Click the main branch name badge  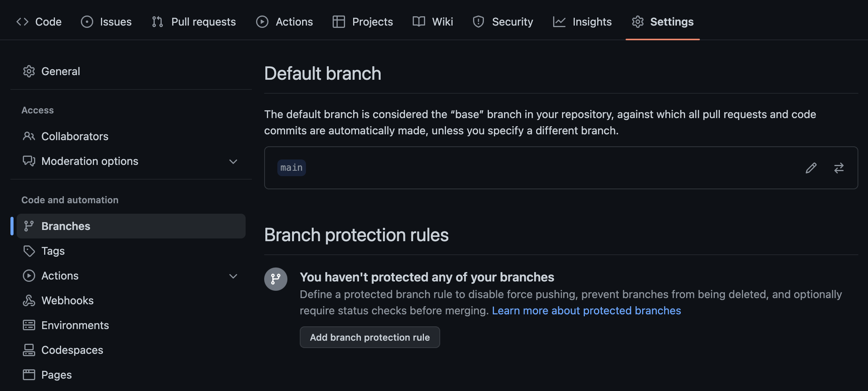click(x=291, y=167)
